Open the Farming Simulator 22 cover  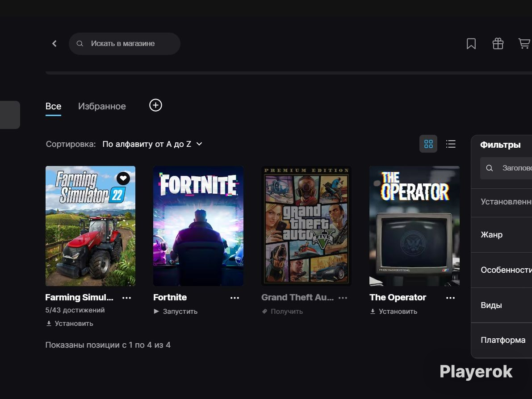(90, 226)
